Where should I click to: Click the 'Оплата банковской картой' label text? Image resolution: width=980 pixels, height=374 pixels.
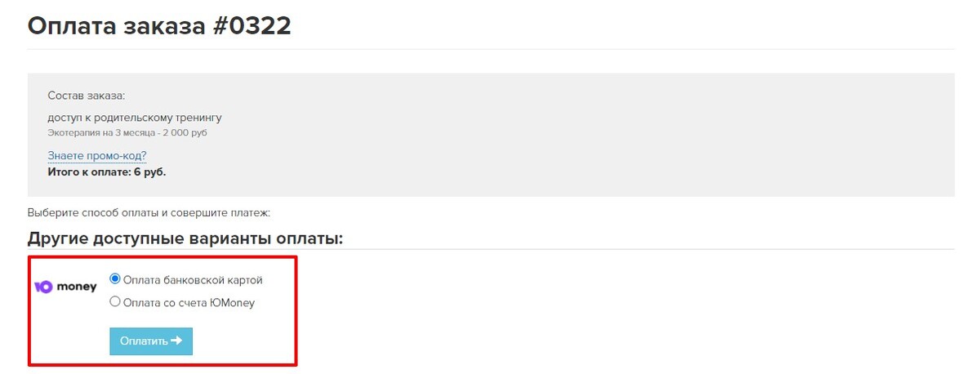point(193,280)
